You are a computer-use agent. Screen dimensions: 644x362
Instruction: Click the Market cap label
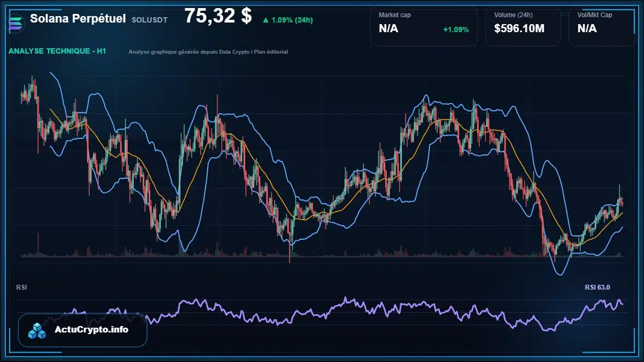tap(394, 15)
